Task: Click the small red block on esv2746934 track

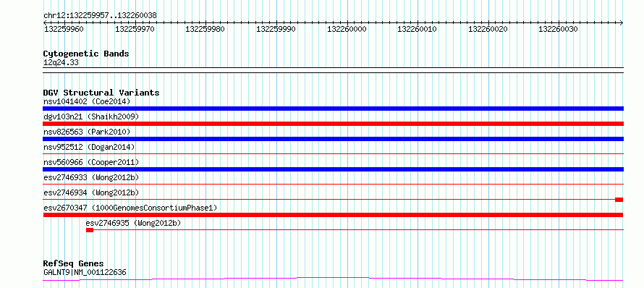Action: click(619, 200)
